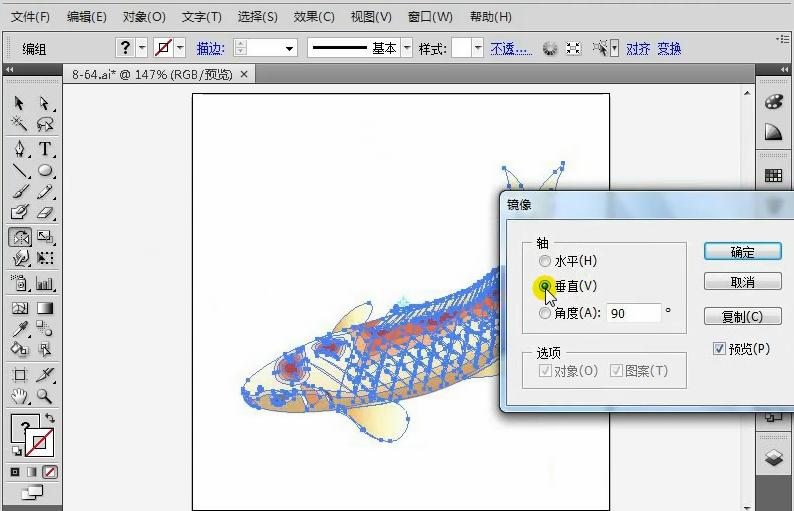
Task: Open the 对象(O) menu
Action: 144,17
